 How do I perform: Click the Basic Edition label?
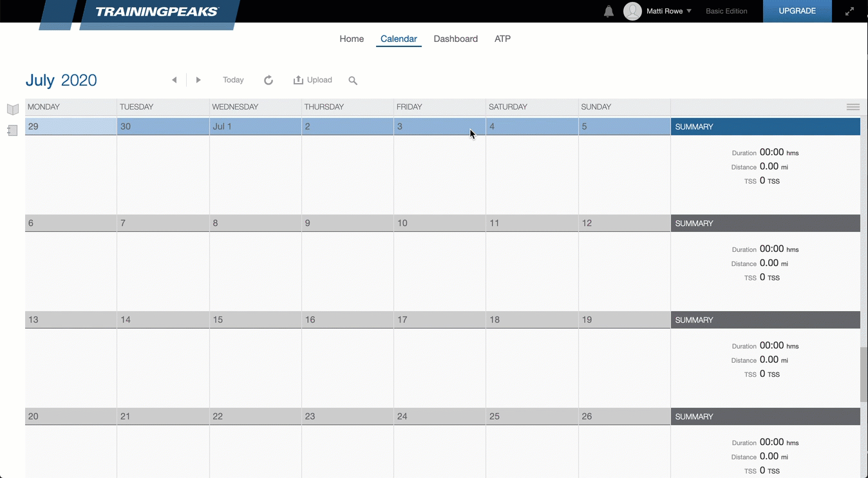coord(726,11)
